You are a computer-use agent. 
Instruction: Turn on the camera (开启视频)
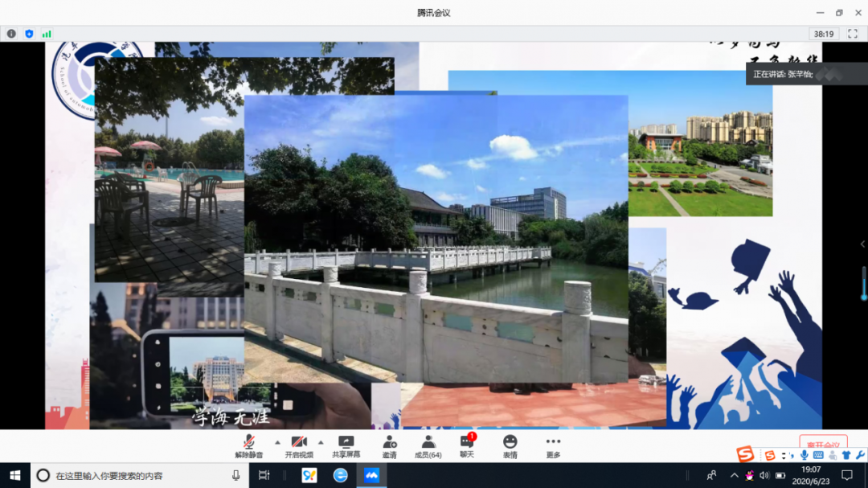tap(299, 445)
